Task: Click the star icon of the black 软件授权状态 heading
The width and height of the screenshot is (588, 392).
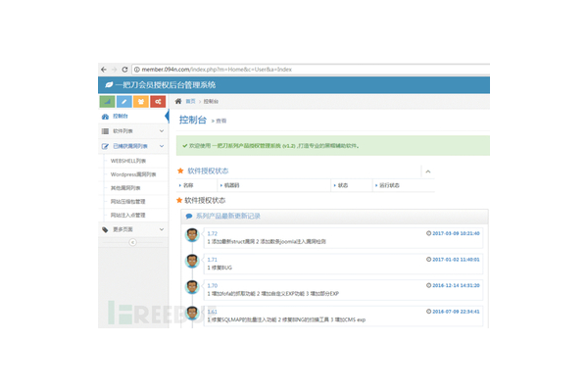Action: (179, 200)
